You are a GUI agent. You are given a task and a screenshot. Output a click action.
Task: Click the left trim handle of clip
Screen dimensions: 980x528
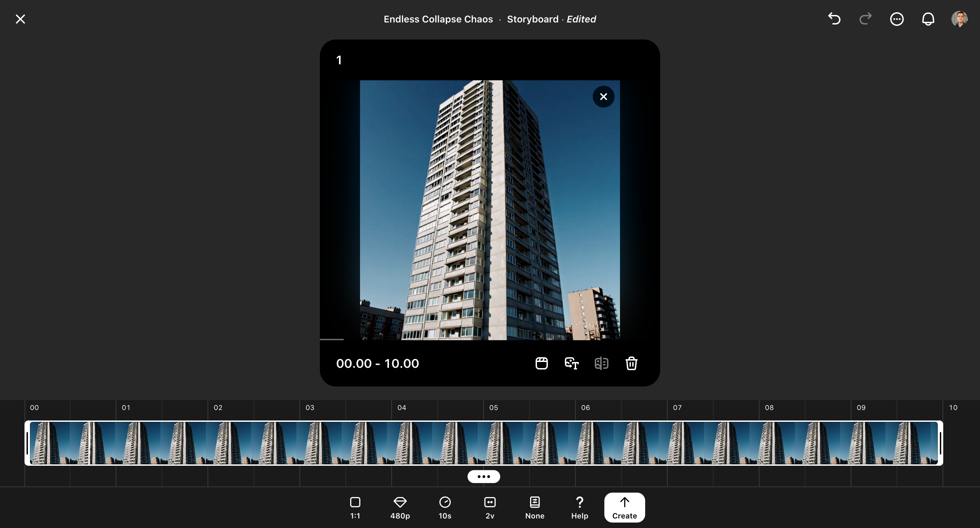27,443
